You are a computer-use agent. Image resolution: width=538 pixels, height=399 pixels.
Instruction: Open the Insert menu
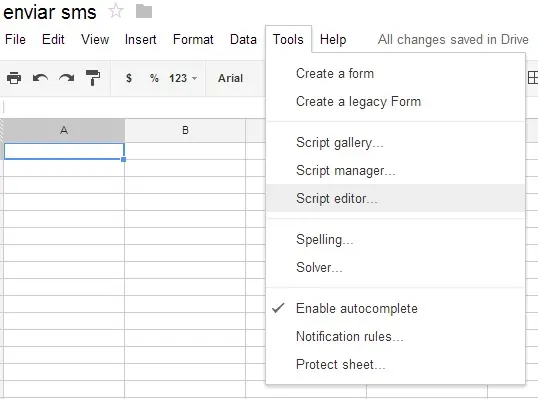tap(141, 39)
